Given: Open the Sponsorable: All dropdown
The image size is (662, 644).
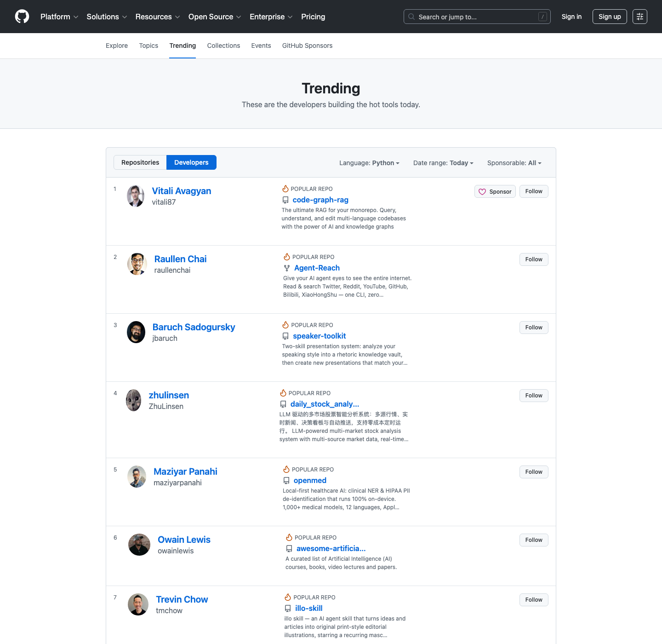Looking at the screenshot, I should pos(514,163).
